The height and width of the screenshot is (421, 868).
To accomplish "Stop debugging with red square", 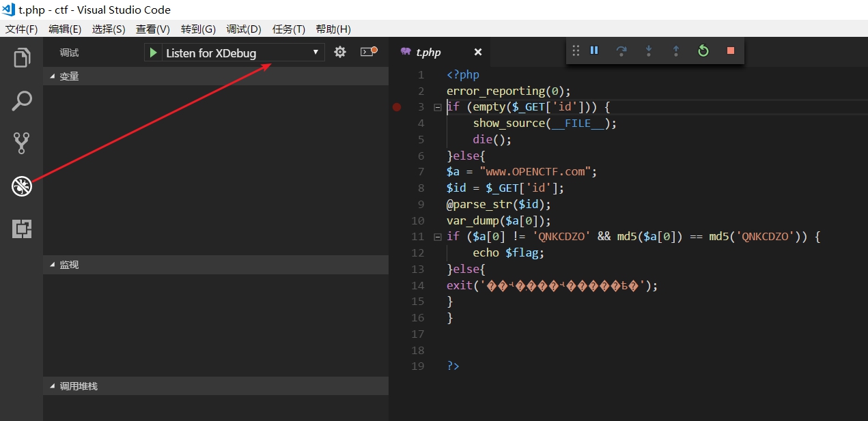I will point(731,50).
